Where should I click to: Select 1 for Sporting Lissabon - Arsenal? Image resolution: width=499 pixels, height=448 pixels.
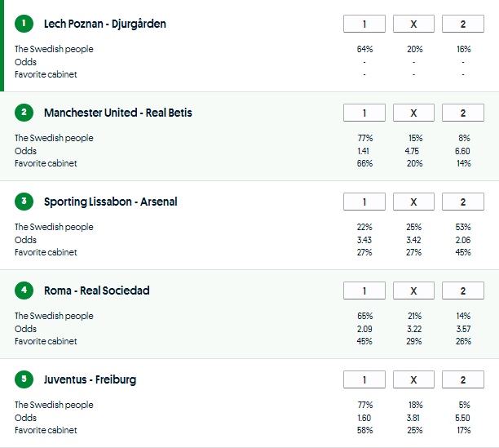tap(364, 202)
